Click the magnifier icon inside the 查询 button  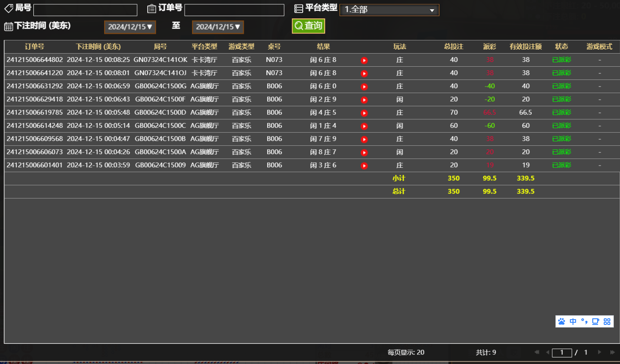point(298,25)
